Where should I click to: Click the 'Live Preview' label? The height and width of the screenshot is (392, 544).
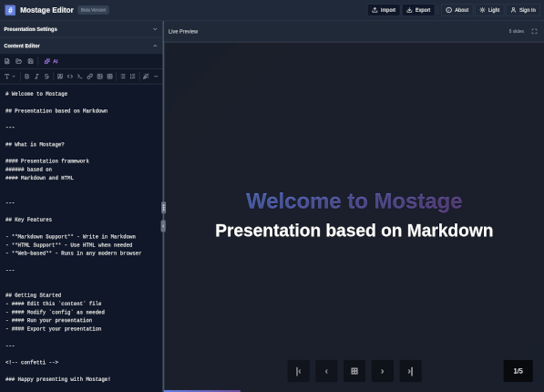pyautogui.click(x=183, y=32)
